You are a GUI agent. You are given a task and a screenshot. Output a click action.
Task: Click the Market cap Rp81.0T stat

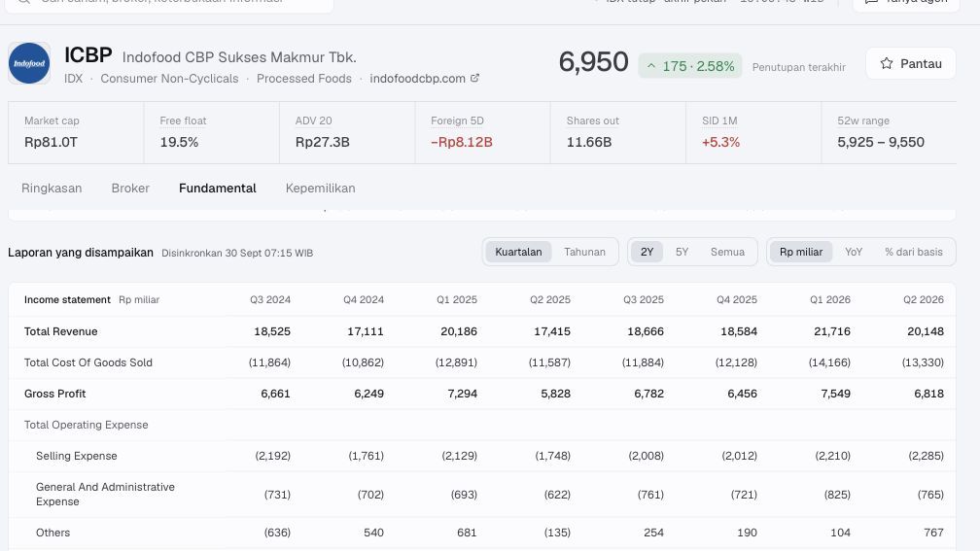pos(76,132)
